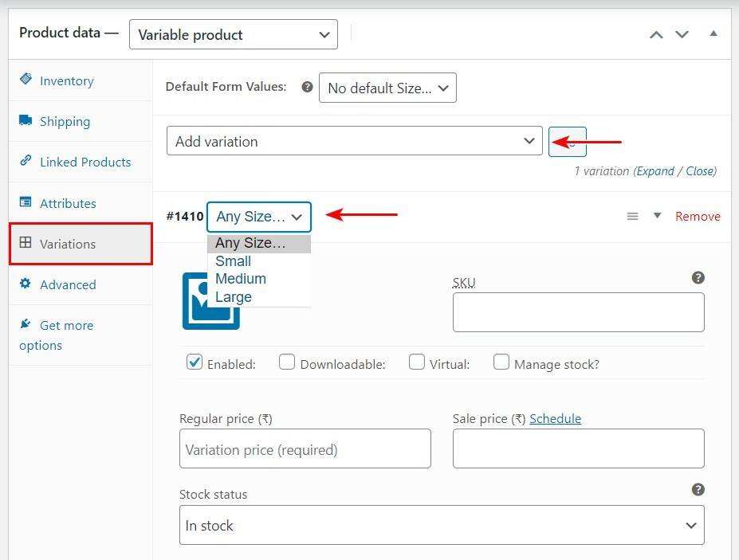Click the Schedule link for sale price
This screenshot has height=560, width=739.
[555, 418]
